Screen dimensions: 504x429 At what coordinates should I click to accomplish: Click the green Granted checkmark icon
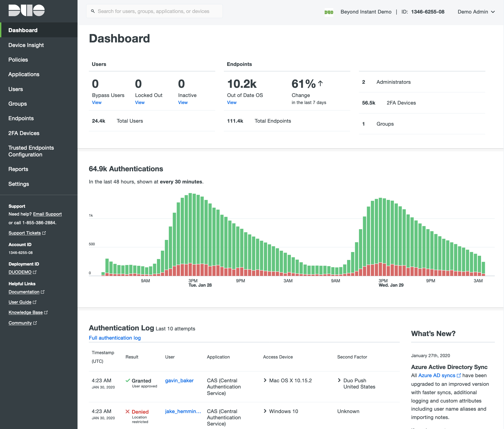pyautogui.click(x=128, y=380)
